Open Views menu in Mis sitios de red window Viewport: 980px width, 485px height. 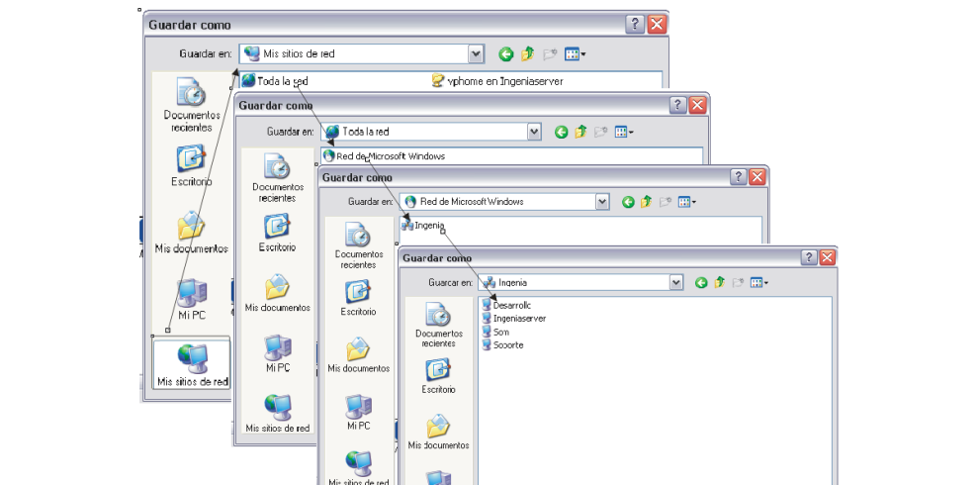point(575,54)
